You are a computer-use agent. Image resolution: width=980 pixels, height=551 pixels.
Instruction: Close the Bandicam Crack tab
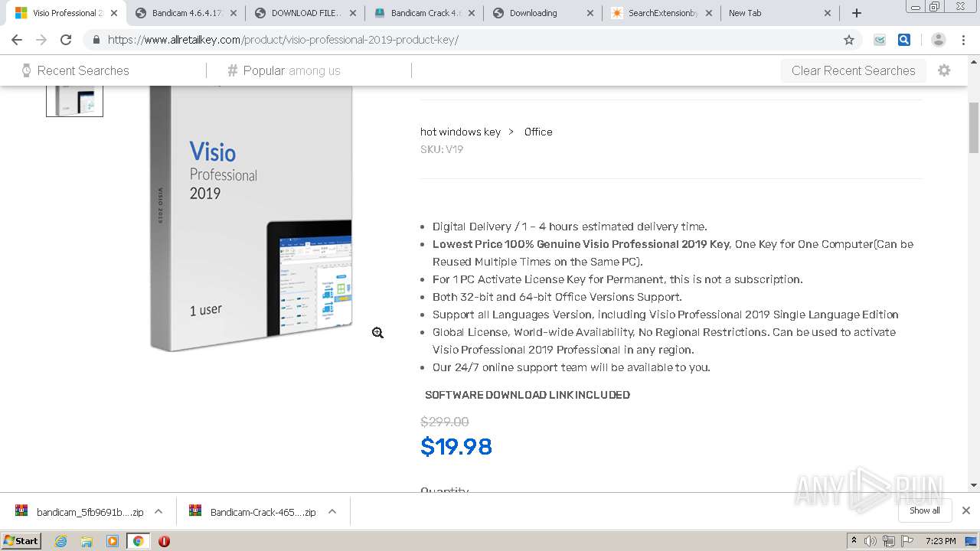[471, 13]
